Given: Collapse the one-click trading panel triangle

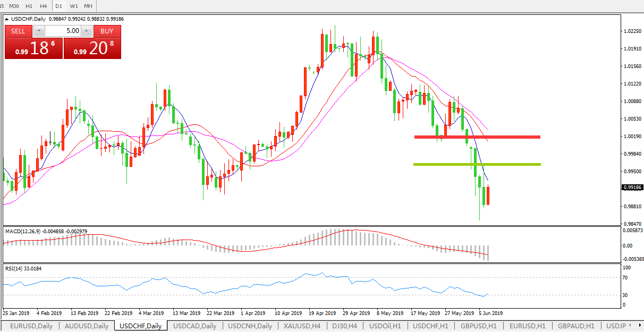Looking at the screenshot, I should [x=7, y=19].
